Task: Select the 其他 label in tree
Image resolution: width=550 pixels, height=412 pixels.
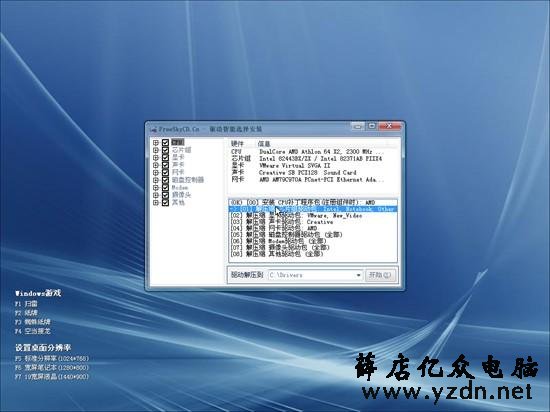Action: point(178,203)
